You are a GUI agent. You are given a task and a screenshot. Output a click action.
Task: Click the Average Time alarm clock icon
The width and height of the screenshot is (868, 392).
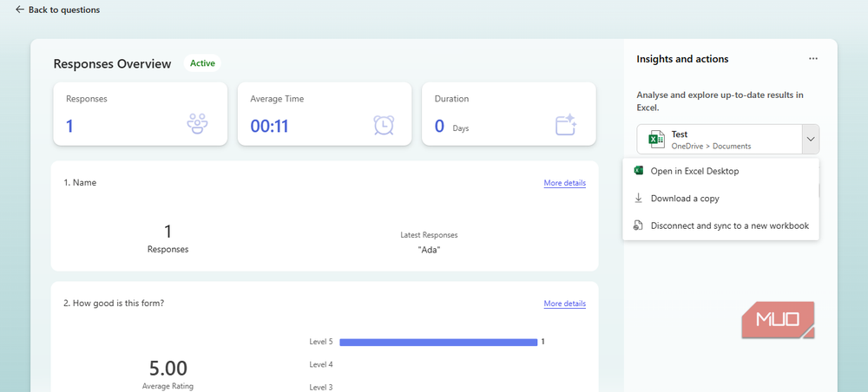(x=384, y=125)
